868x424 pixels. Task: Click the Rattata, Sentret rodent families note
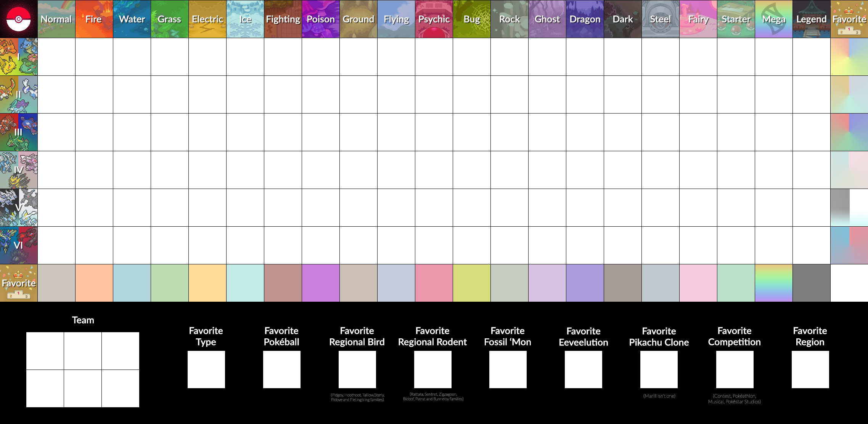(433, 397)
